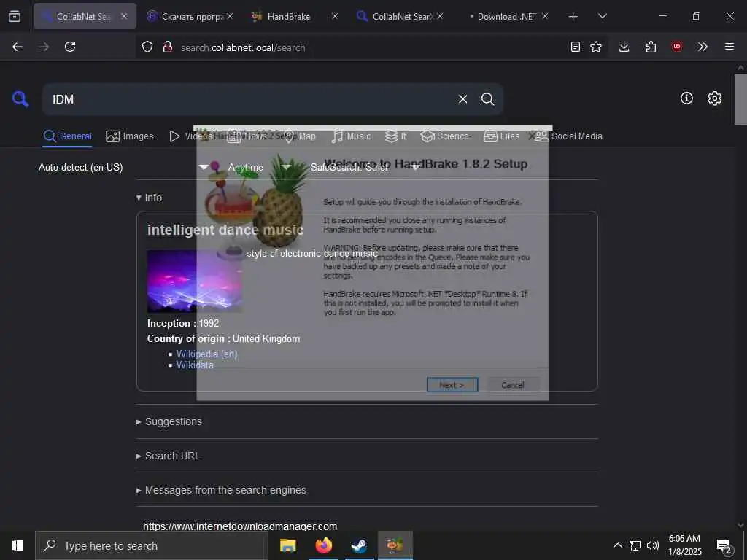Expand the Suggestions section
Screen dimensions: 747x560
click(169, 421)
